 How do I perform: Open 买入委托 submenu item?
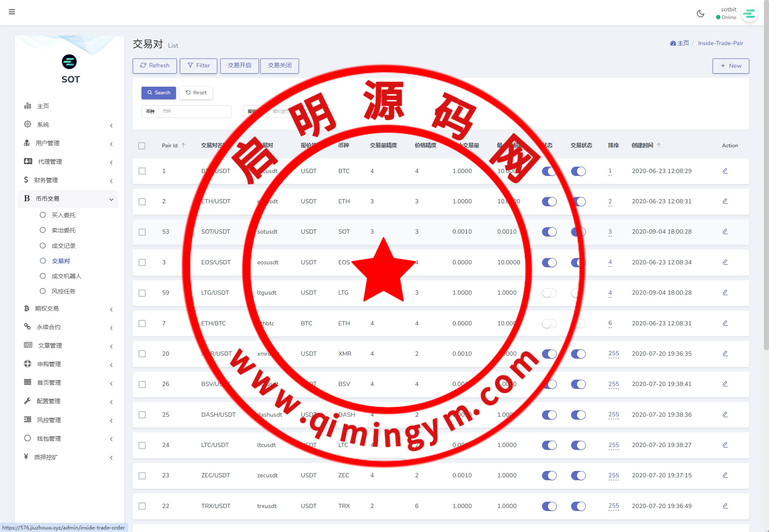pos(64,215)
